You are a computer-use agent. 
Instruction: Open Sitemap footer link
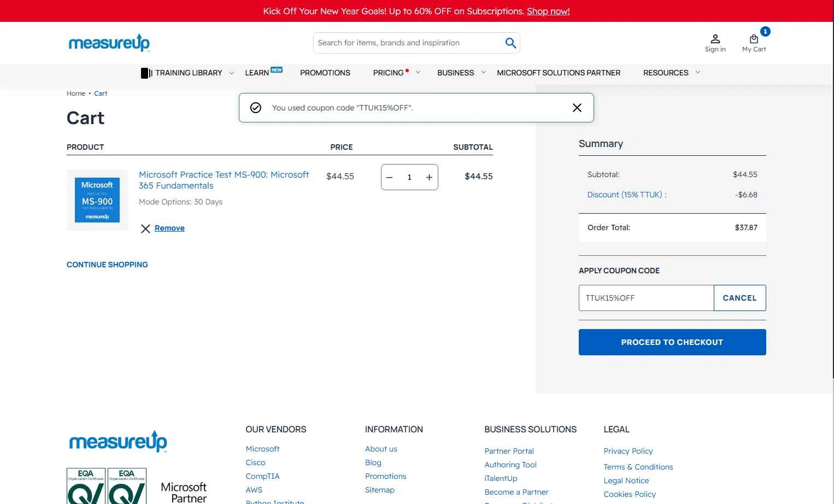click(x=380, y=490)
